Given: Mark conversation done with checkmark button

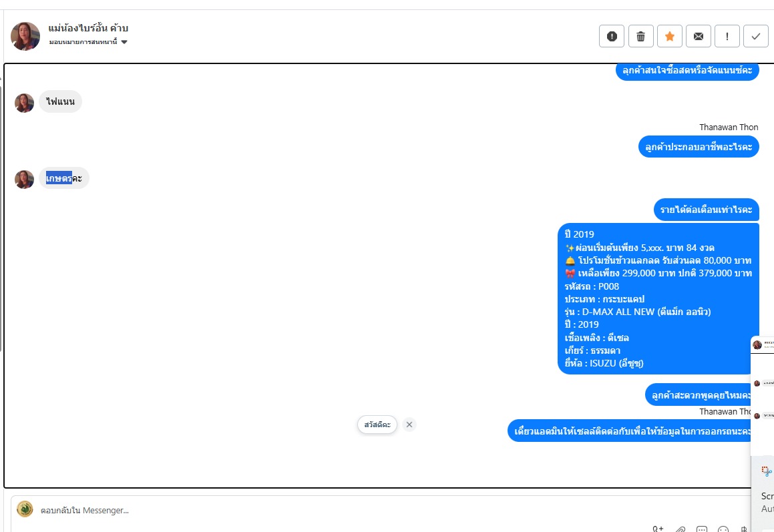Looking at the screenshot, I should (756, 36).
